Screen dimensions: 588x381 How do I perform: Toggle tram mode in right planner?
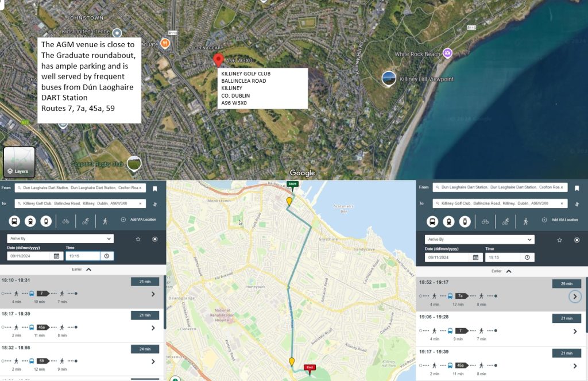[x=465, y=222]
